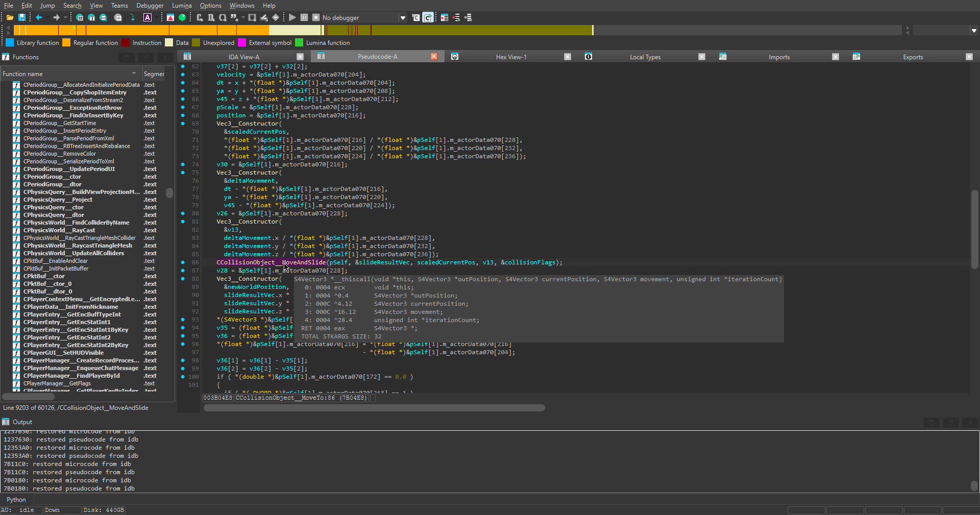The image size is (980, 515).
Task: Click the red-dotted list toolbar icon
Action: point(445,17)
